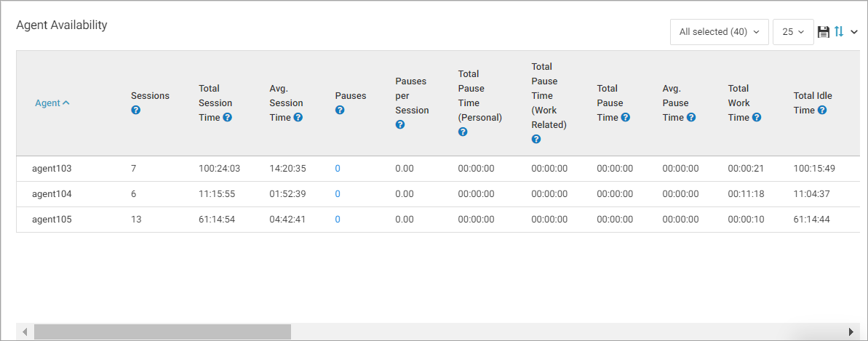Click total work time 00:00:10

[x=746, y=220]
